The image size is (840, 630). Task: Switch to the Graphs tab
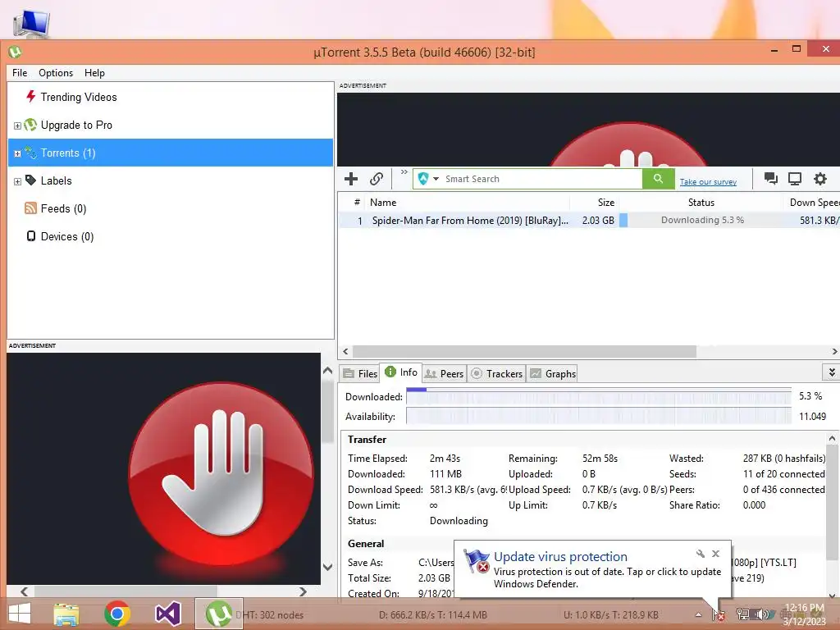(x=553, y=373)
